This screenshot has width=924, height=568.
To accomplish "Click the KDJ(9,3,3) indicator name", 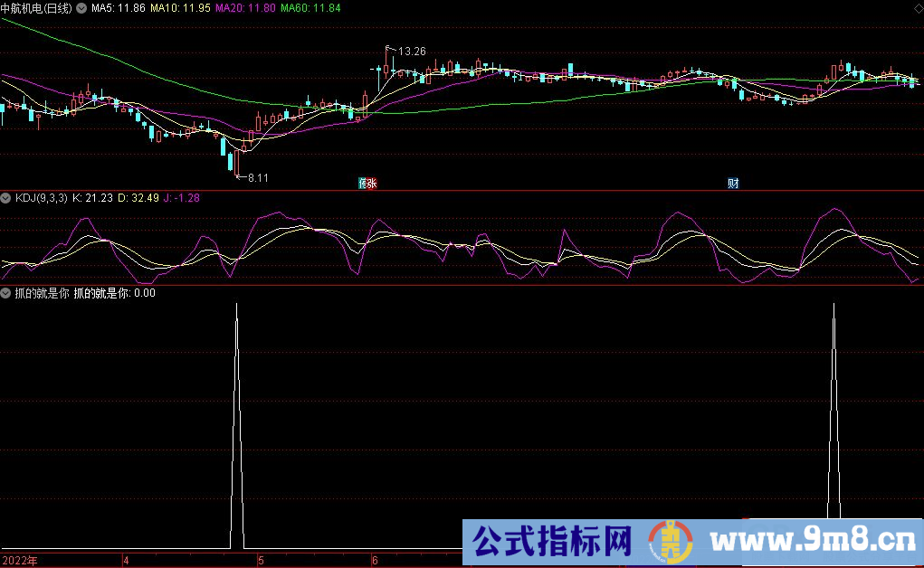I will click(42, 198).
